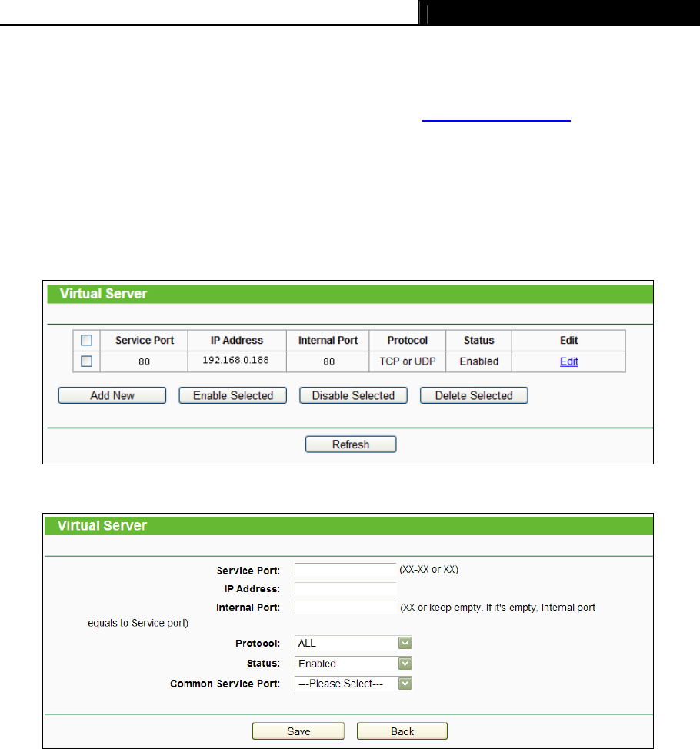Click the Service Port column header
The height and width of the screenshot is (749, 700).
pos(145,340)
